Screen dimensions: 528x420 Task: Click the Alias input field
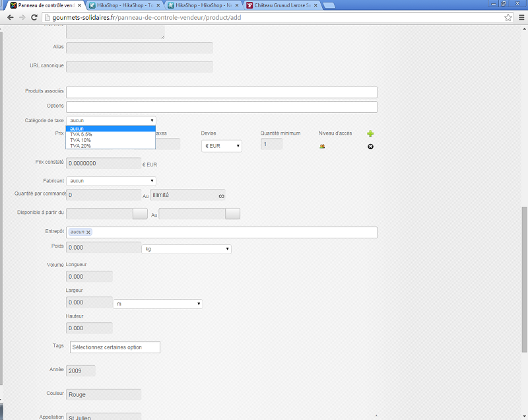139,48
